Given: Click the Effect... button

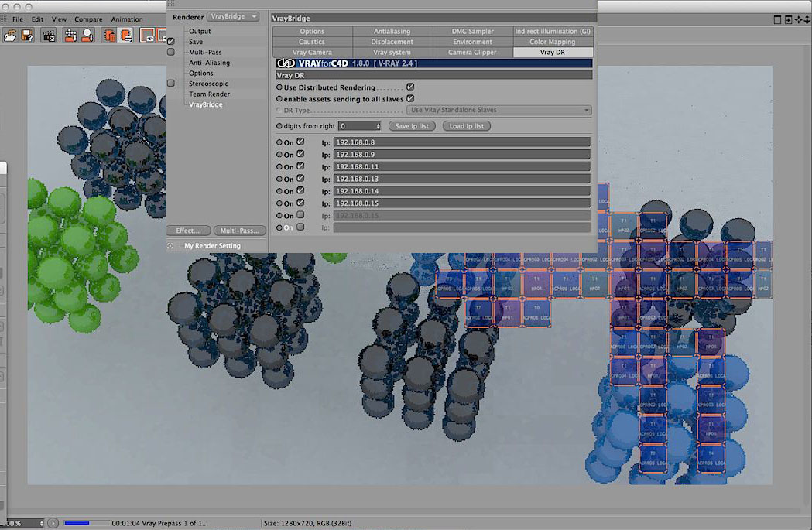Looking at the screenshot, I should pyautogui.click(x=189, y=231).
